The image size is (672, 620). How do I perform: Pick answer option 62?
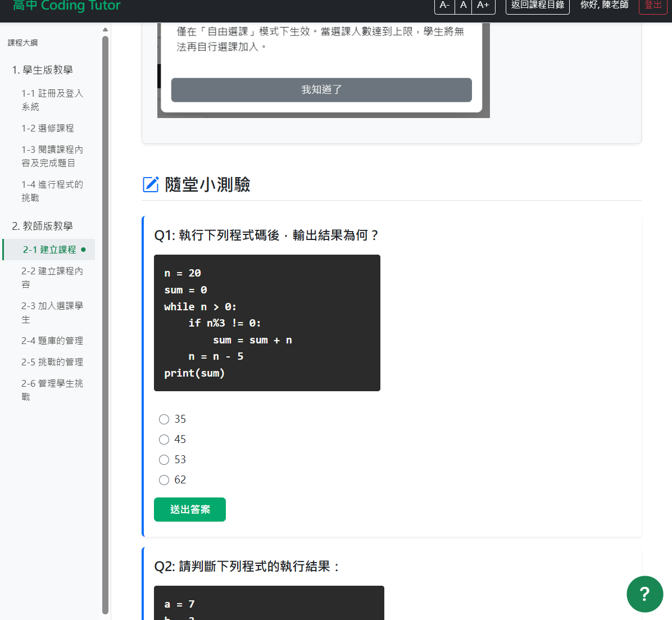(164, 480)
